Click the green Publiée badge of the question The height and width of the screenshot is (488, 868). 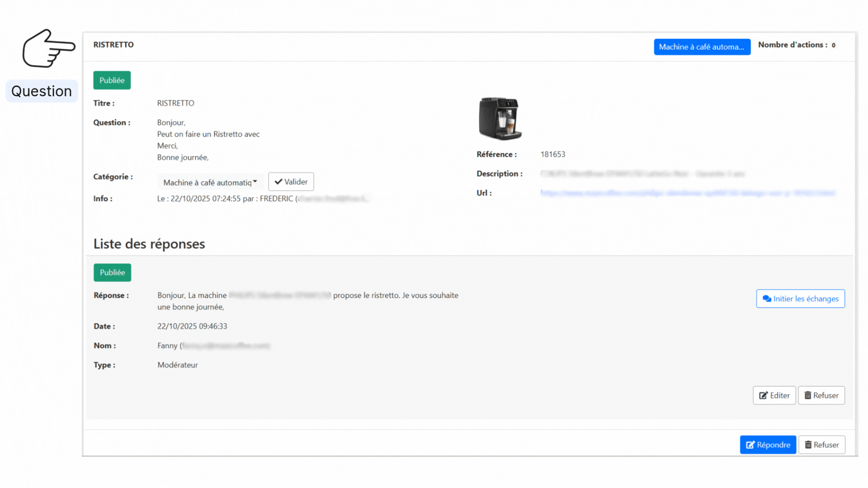pyautogui.click(x=112, y=80)
